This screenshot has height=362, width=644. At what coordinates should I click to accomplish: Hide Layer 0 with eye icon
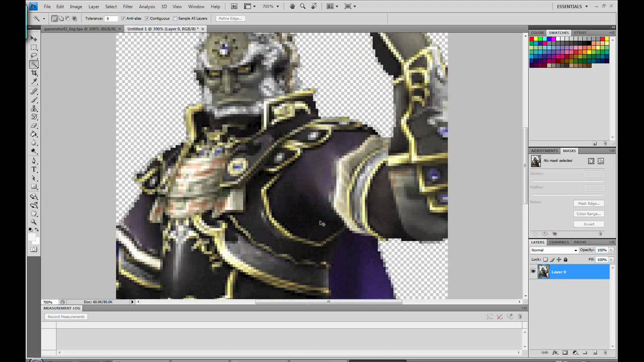(533, 272)
